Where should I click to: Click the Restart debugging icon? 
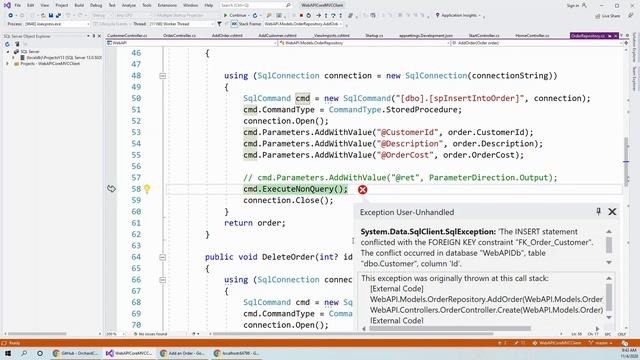309,16
